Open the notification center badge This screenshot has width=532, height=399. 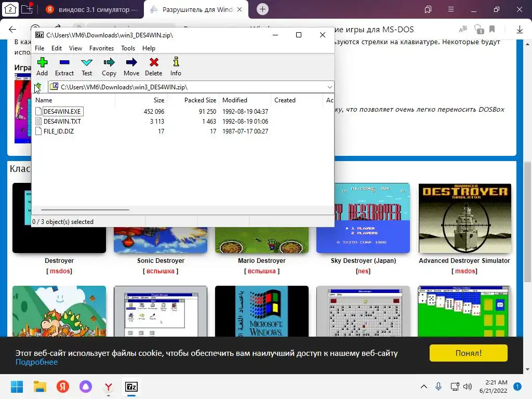click(x=517, y=387)
